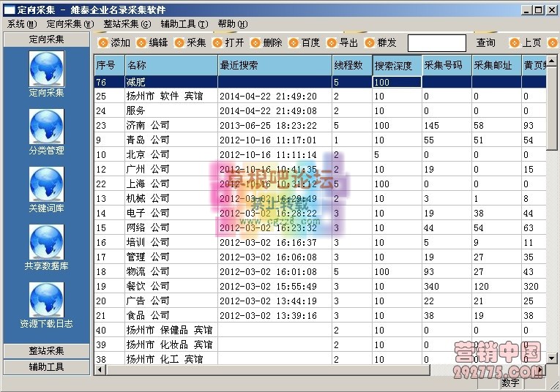
Task: Open the 关键词库 globe icon
Action: [46, 184]
